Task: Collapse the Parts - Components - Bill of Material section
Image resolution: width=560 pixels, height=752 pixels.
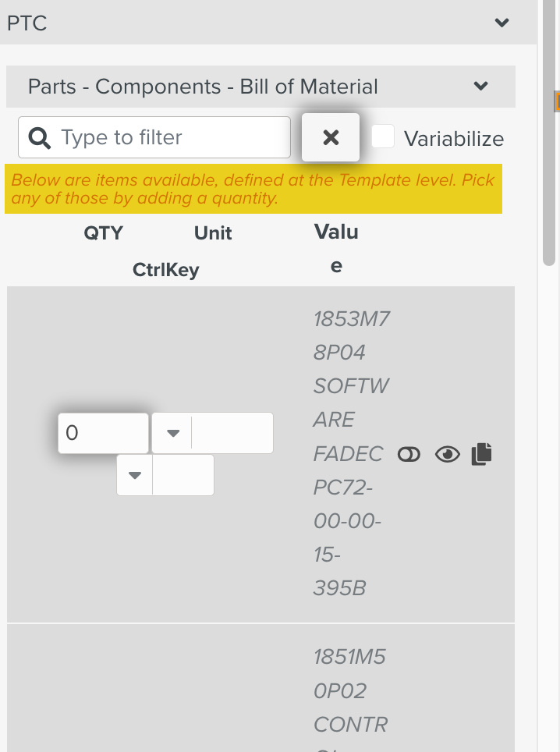Action: point(482,86)
